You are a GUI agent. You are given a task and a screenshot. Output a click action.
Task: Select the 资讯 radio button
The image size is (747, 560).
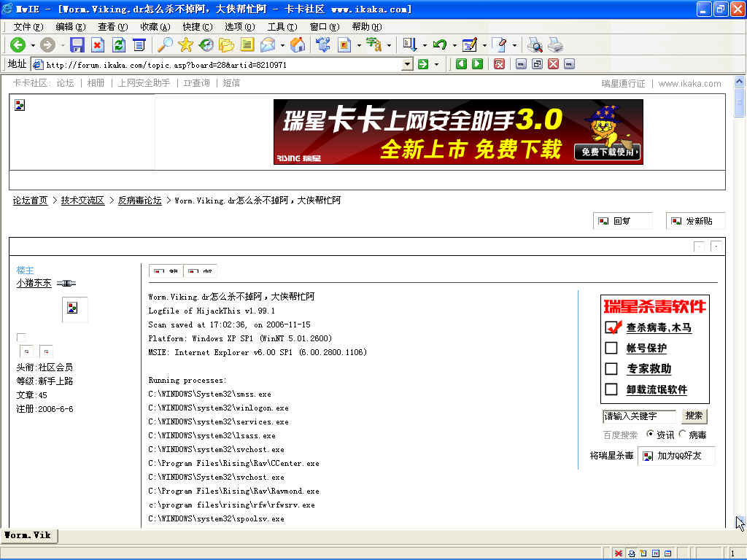tap(650, 435)
